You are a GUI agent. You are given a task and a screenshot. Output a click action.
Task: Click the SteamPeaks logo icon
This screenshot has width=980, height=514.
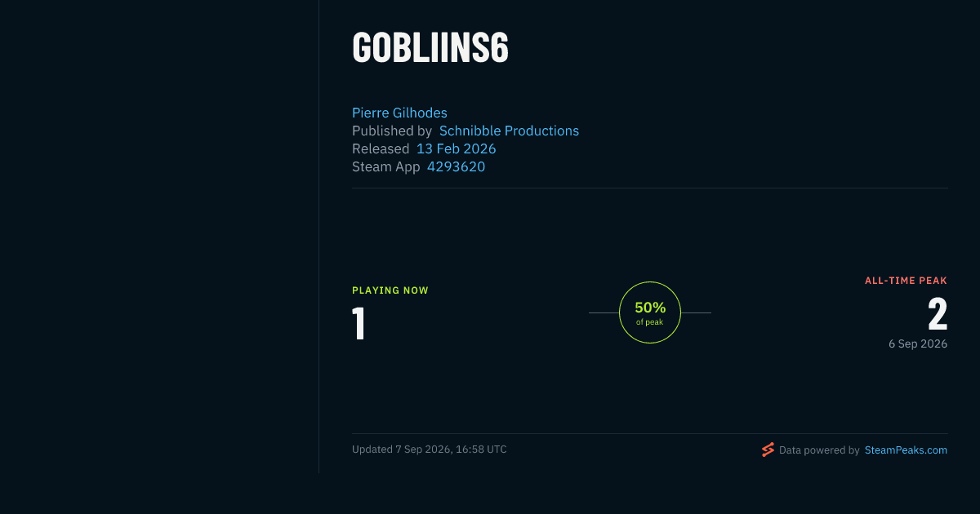pyautogui.click(x=768, y=450)
